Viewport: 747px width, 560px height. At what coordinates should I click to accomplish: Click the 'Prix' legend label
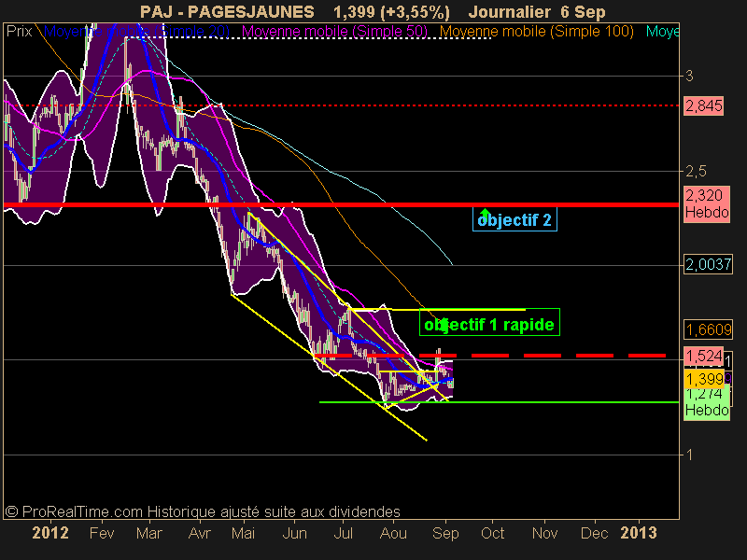pos(19,32)
